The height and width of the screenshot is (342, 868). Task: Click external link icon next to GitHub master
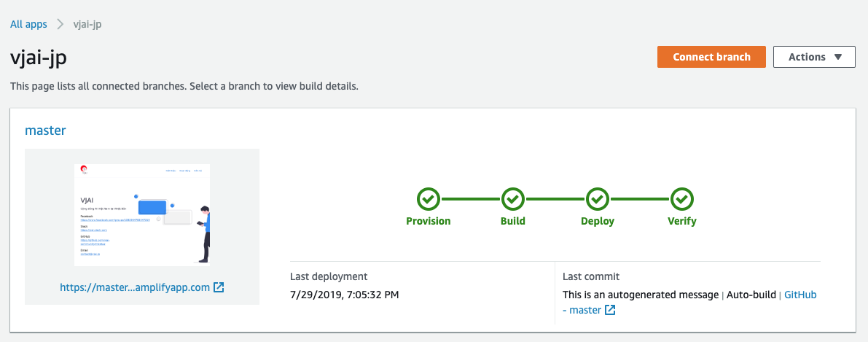[x=610, y=310]
